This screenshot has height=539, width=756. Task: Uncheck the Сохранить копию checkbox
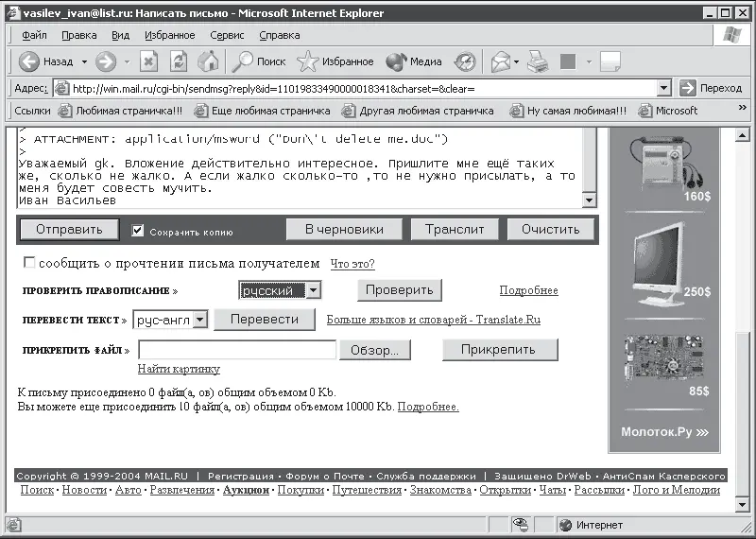(138, 231)
